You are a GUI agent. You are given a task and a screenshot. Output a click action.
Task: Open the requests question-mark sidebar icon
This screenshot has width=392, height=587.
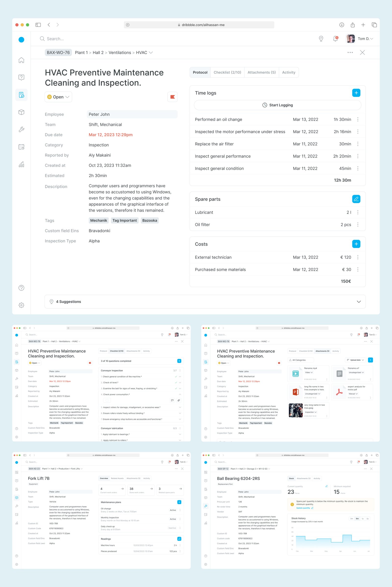pos(21,77)
